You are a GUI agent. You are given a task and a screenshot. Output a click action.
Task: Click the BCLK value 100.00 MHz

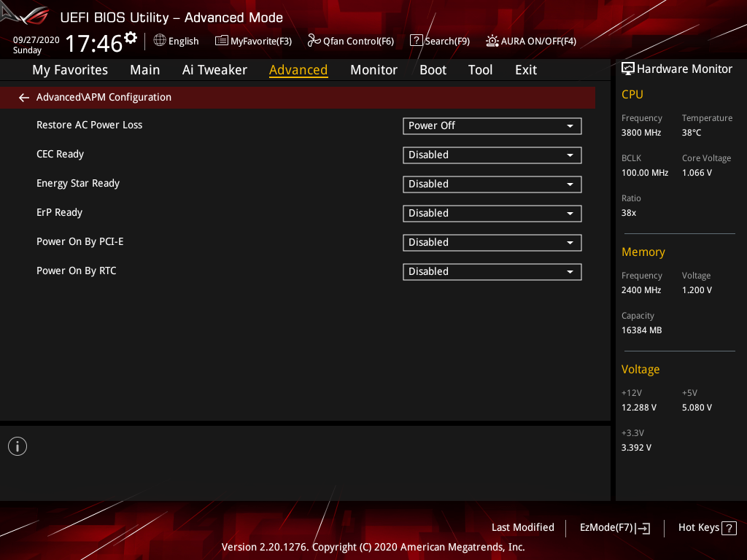[645, 173]
